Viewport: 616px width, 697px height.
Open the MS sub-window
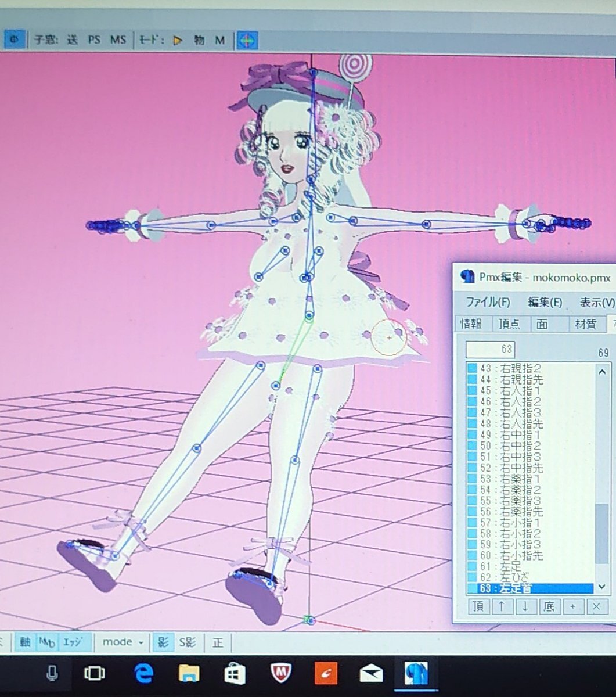coord(118,40)
